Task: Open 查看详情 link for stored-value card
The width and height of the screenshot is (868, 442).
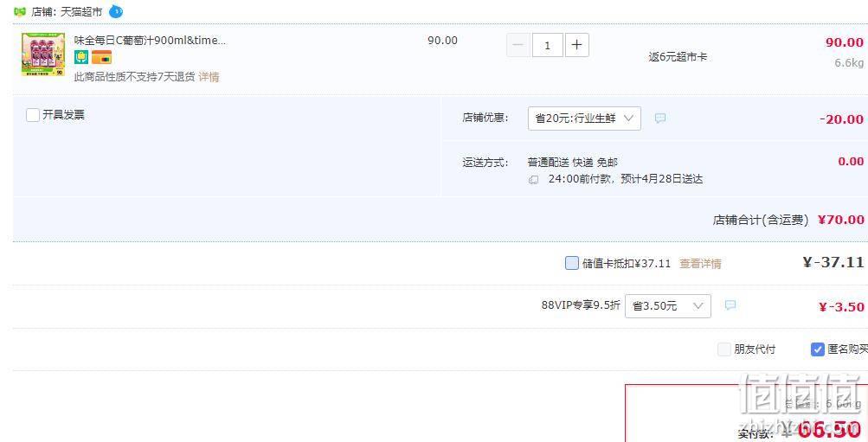Action: point(700,264)
